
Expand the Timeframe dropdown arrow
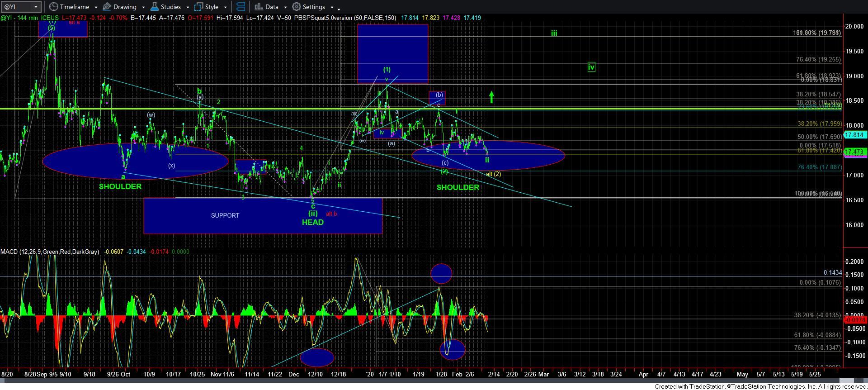(96, 7)
